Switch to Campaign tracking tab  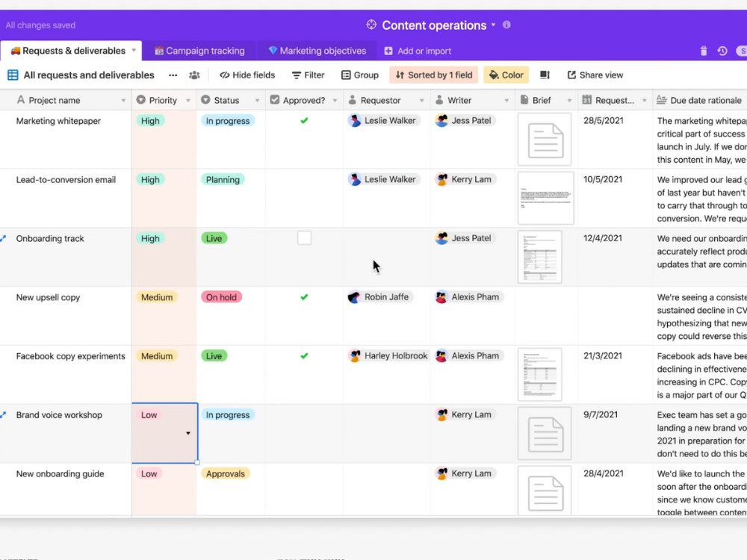click(x=199, y=51)
